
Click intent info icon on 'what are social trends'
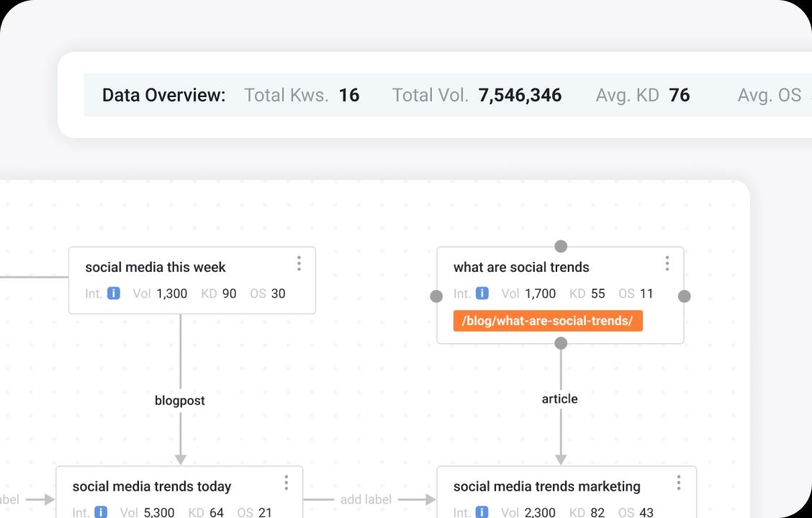pyautogui.click(x=482, y=294)
